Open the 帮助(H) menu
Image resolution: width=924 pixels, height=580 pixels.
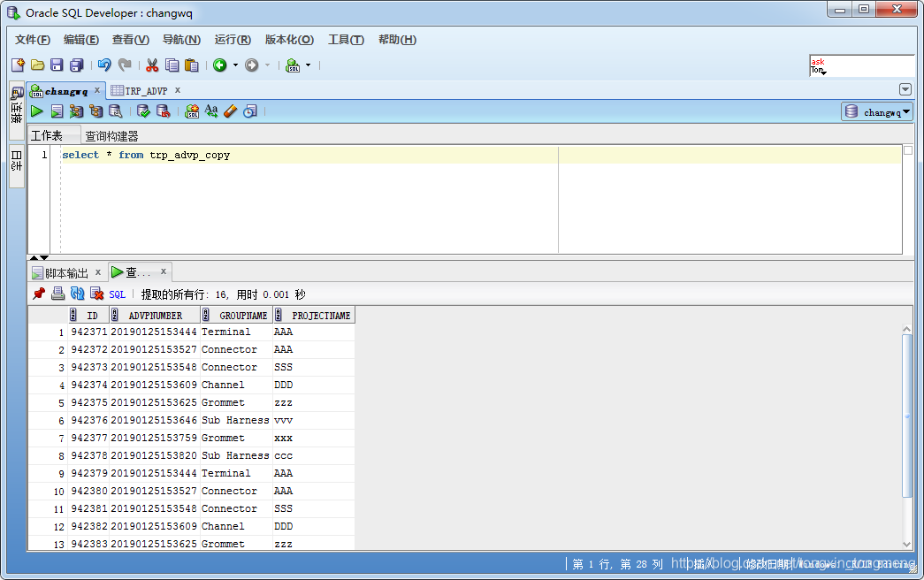coord(397,40)
